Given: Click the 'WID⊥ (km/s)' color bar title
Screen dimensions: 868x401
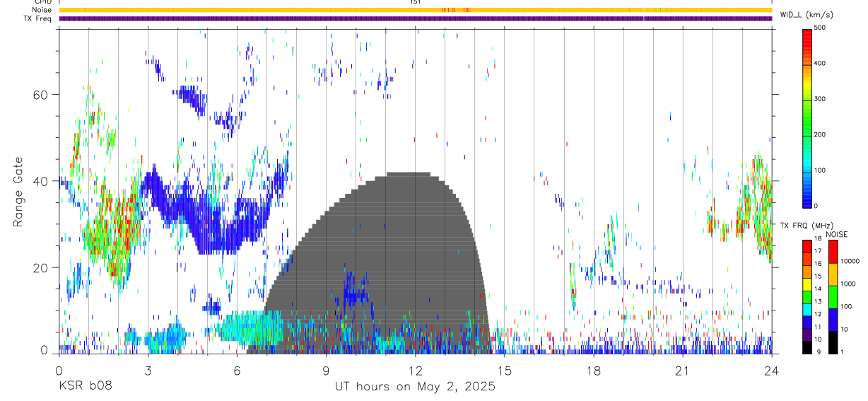Looking at the screenshot, I should pos(807,15).
